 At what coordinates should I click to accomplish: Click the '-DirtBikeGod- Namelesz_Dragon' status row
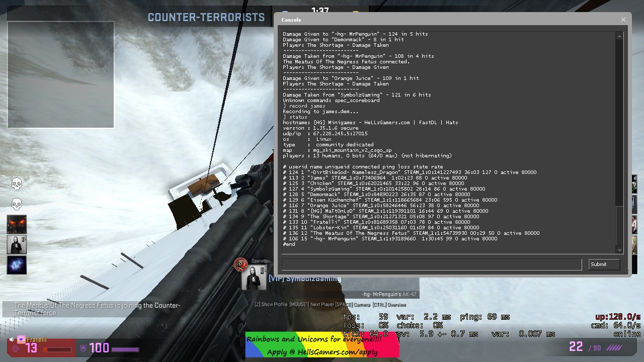click(x=410, y=172)
